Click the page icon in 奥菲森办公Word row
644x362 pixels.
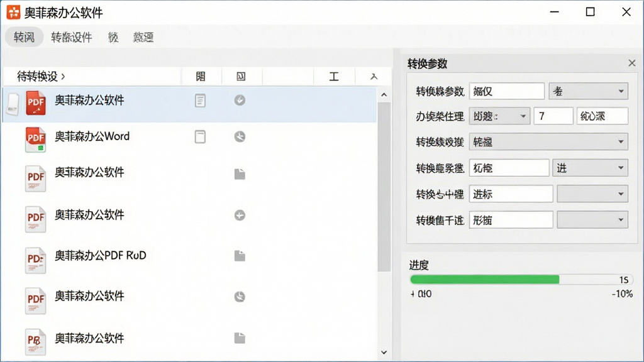(200, 136)
